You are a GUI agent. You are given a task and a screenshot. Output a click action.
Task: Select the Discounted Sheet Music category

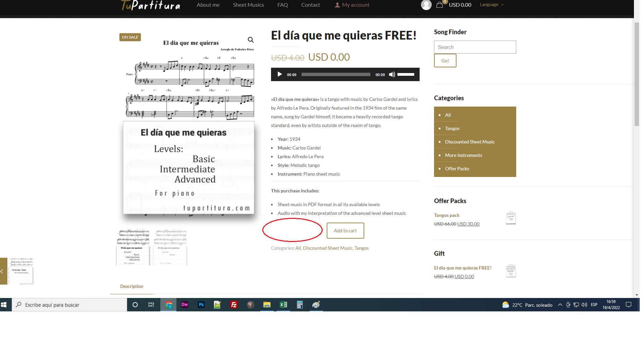[470, 141]
